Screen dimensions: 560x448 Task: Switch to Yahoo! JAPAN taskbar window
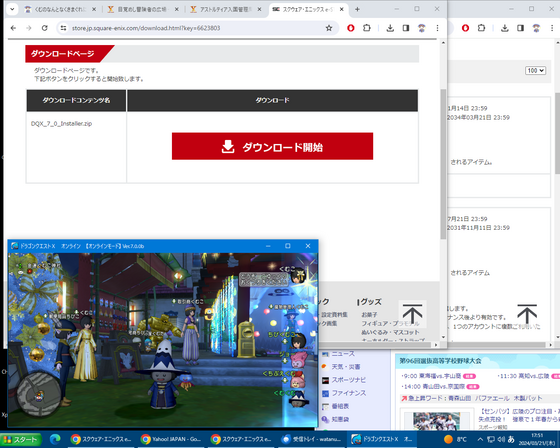tap(171, 439)
